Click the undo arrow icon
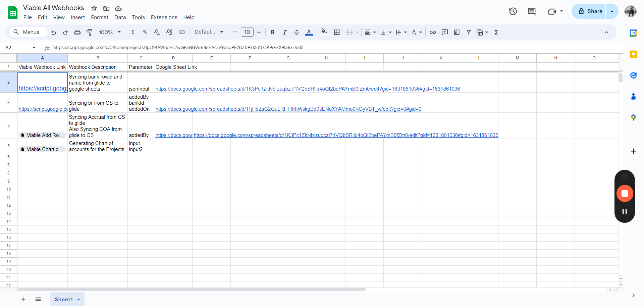 [54, 32]
